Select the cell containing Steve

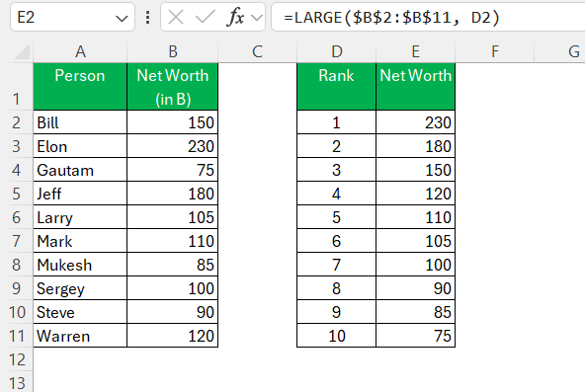[x=80, y=312]
